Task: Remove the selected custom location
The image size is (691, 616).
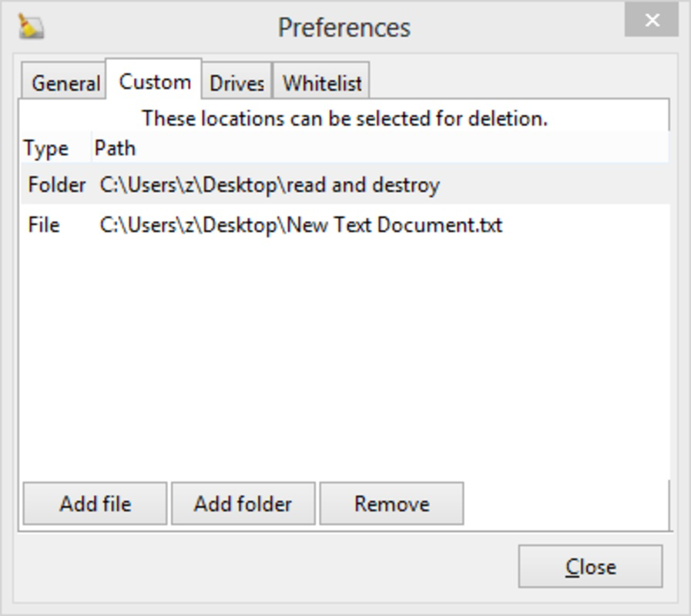Action: click(x=391, y=504)
